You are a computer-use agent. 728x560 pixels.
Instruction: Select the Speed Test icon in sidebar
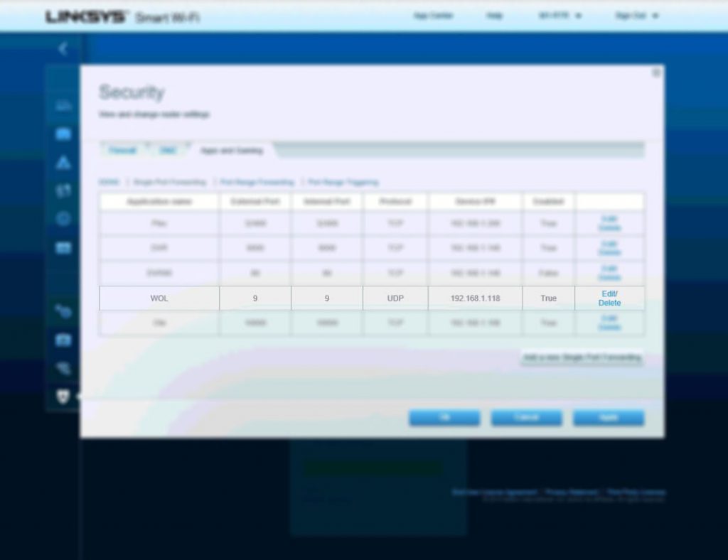[63, 219]
